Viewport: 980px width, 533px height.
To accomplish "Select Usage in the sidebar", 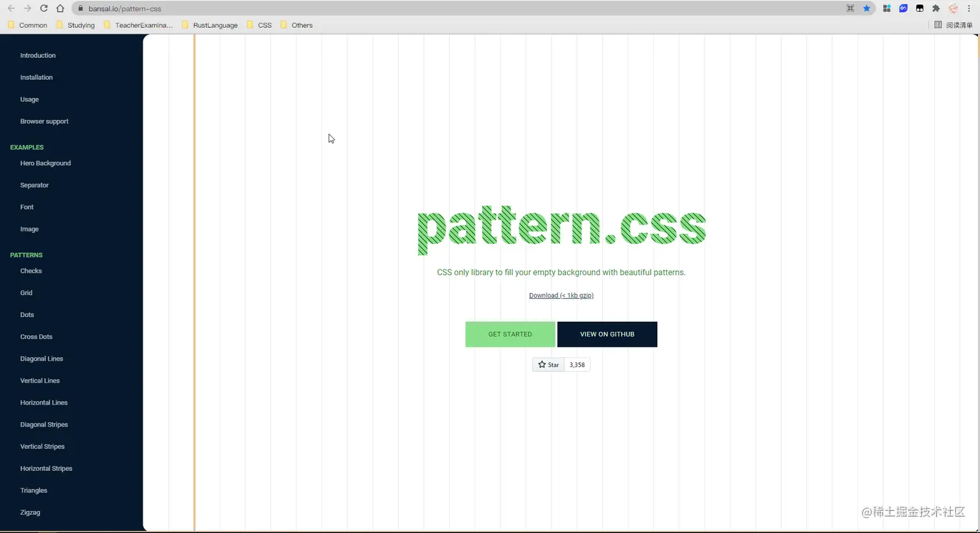I will pyautogui.click(x=29, y=100).
